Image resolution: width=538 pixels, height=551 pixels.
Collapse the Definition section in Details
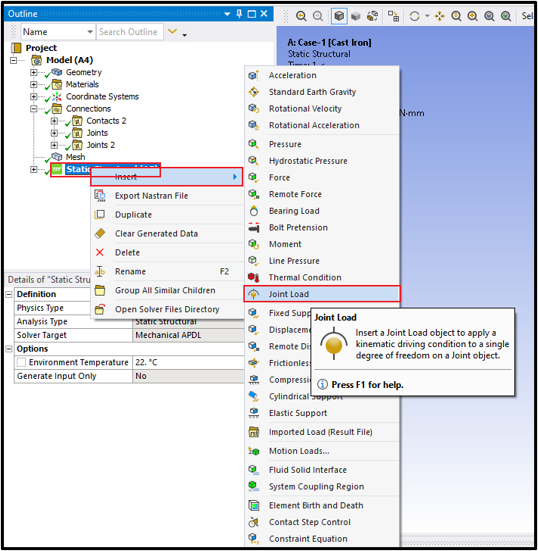(9, 294)
